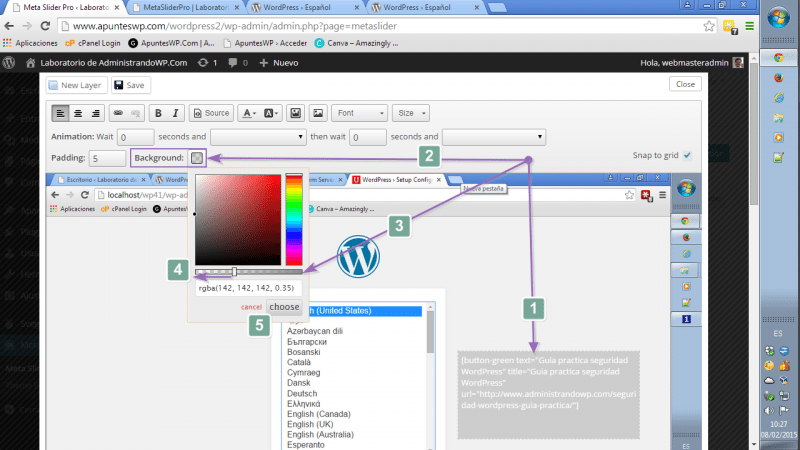Open Chrome from the taskbar

tap(779, 58)
